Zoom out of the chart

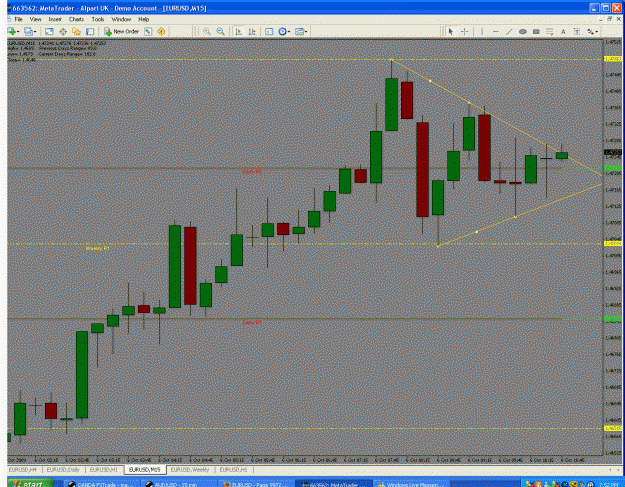(x=220, y=31)
